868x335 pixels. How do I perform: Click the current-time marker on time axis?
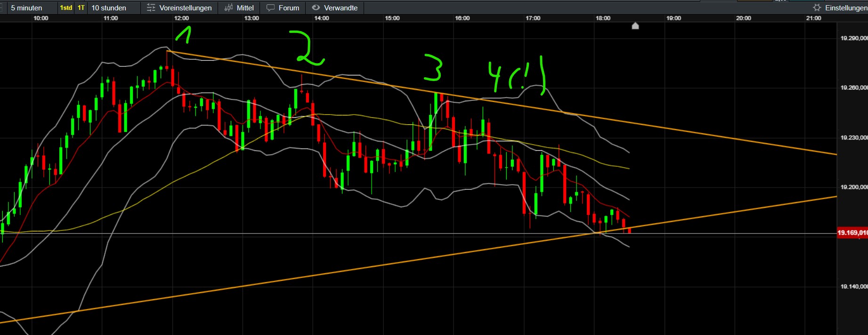tap(635, 25)
